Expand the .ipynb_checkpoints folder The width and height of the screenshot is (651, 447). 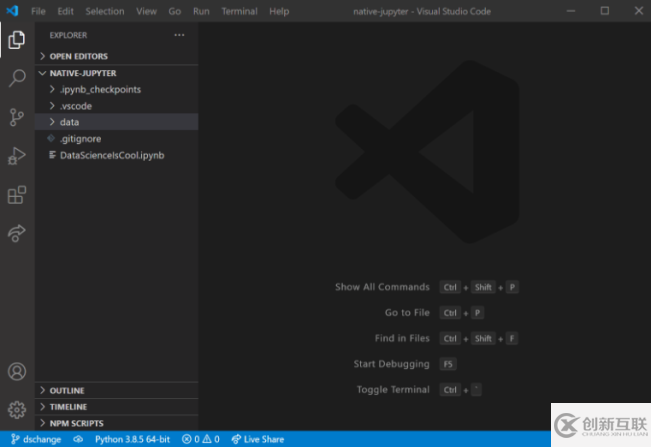[x=99, y=90]
